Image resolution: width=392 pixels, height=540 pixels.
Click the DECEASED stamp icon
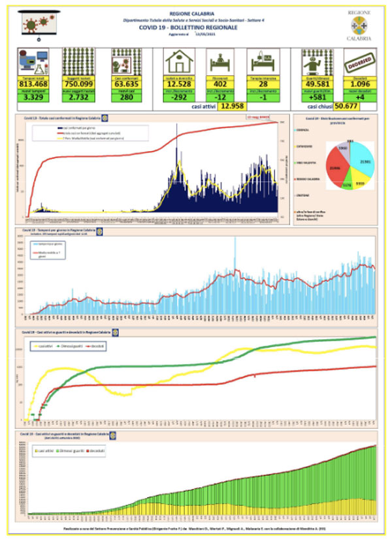pos(359,61)
